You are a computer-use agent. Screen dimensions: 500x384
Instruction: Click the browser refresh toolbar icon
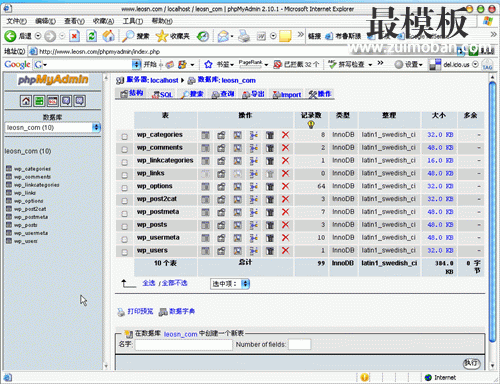[92, 36]
